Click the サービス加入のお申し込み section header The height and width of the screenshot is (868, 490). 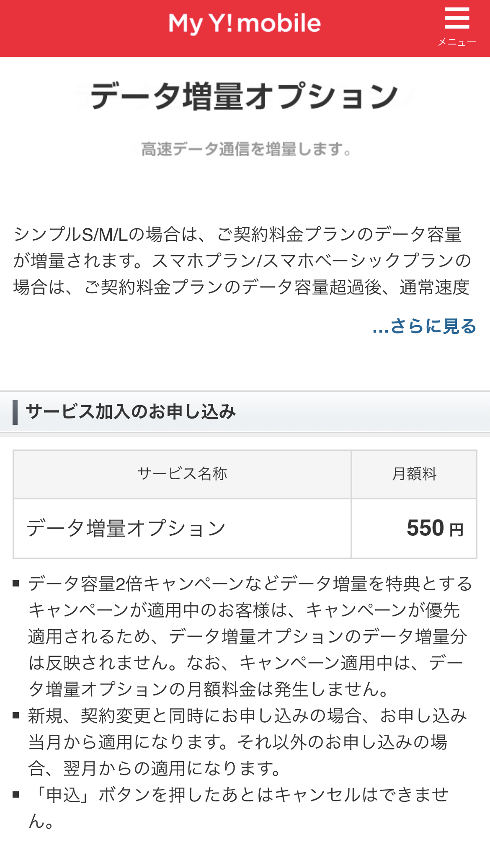click(x=131, y=412)
